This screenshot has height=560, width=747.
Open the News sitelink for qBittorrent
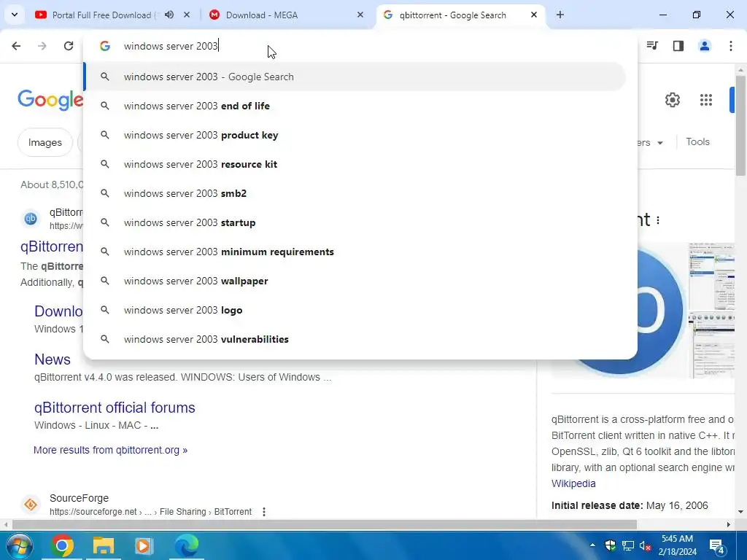[x=53, y=359]
